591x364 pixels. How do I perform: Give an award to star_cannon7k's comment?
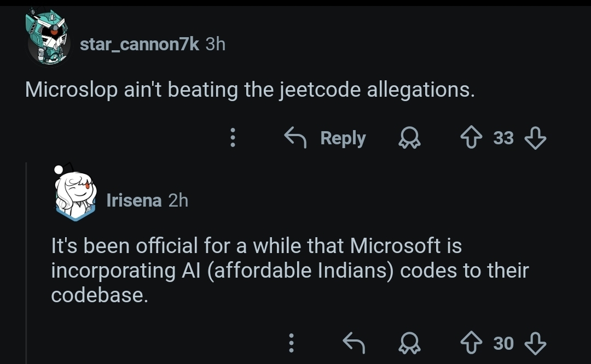pyautogui.click(x=408, y=138)
